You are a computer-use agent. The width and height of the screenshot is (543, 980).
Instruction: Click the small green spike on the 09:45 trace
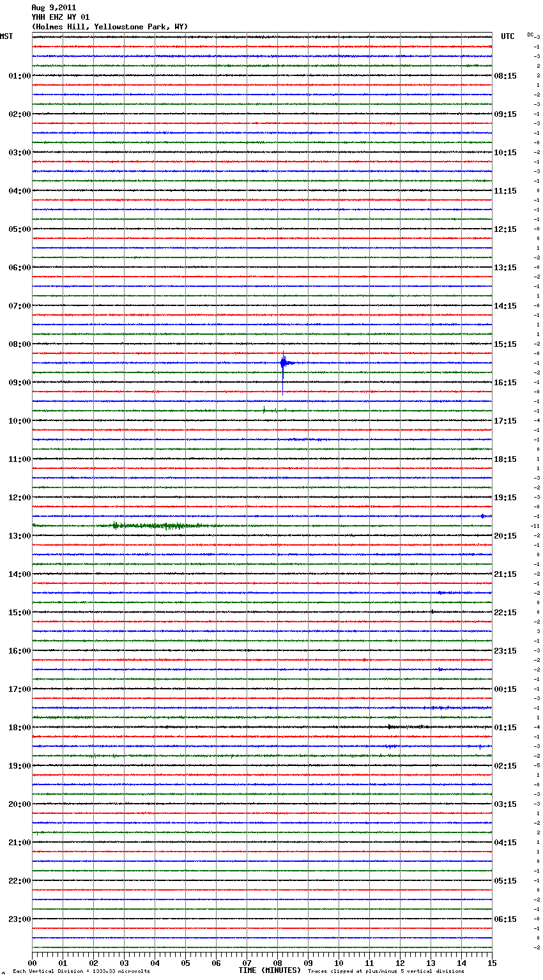264,410
